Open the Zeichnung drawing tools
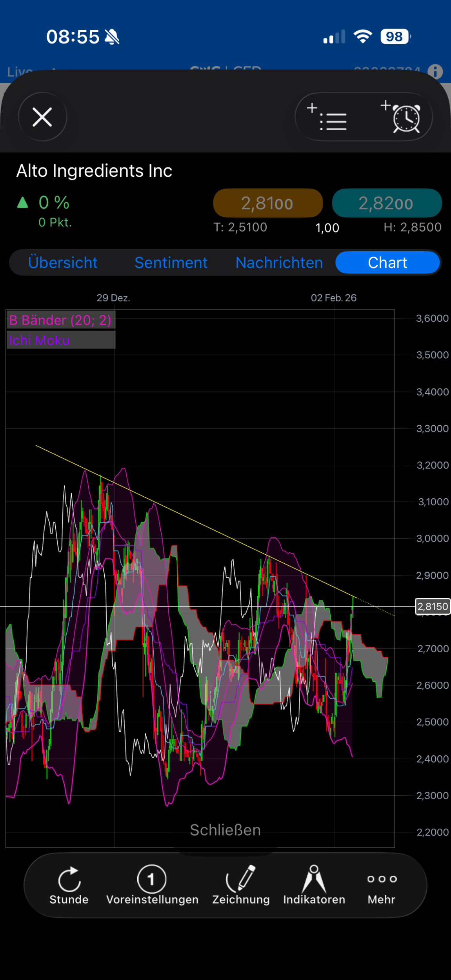 [241, 885]
